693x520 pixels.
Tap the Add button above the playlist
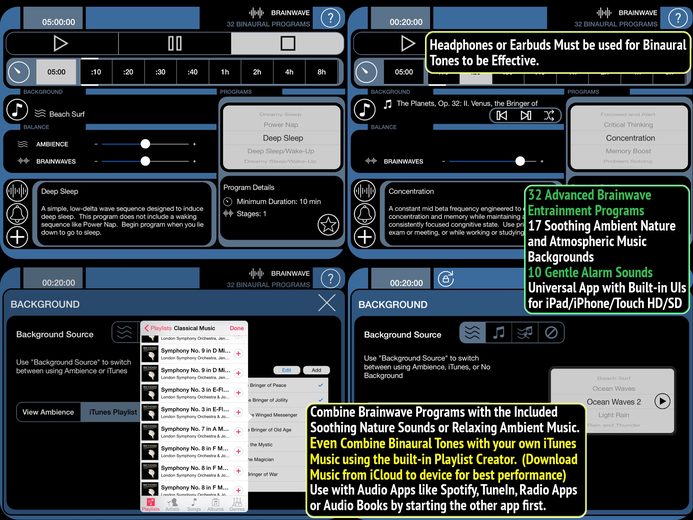316,370
